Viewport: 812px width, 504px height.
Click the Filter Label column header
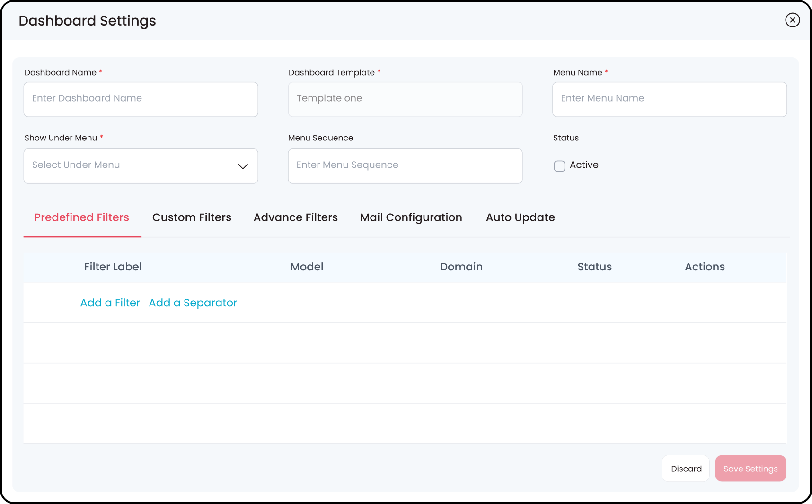(x=113, y=267)
